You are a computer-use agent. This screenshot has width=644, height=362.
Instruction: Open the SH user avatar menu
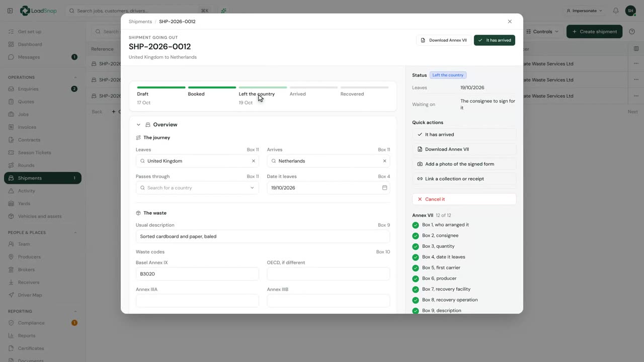(x=630, y=11)
